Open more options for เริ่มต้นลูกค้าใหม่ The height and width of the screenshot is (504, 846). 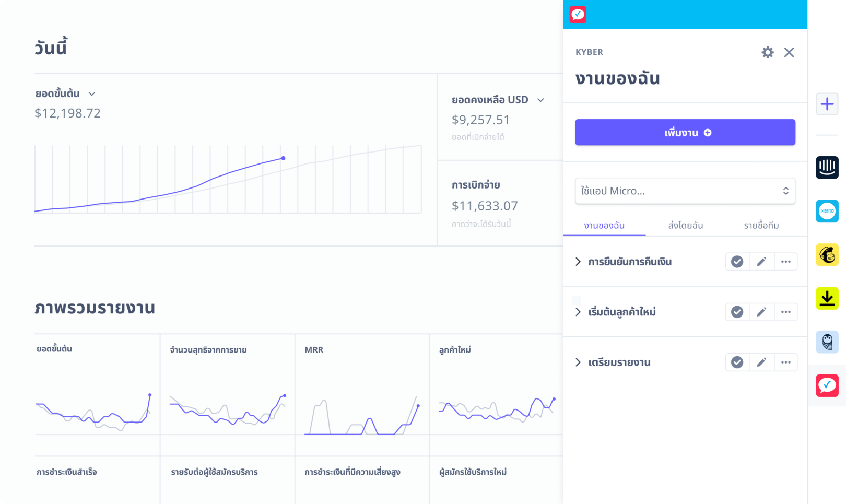click(x=785, y=312)
